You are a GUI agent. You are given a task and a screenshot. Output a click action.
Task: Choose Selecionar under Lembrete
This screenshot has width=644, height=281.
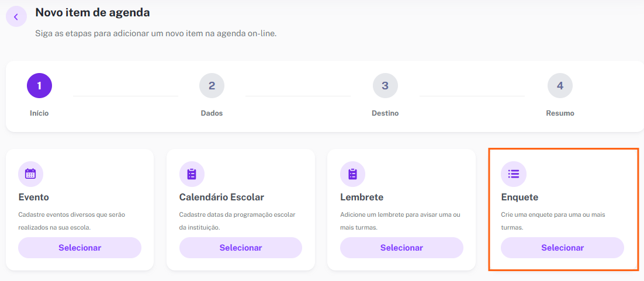click(401, 248)
